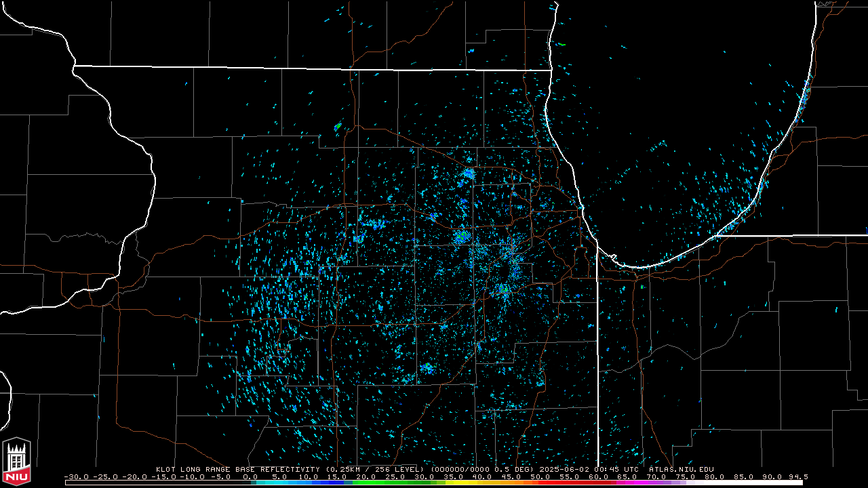868x488 pixels.
Task: Click the '80.0' scale label
Action: pos(715,476)
